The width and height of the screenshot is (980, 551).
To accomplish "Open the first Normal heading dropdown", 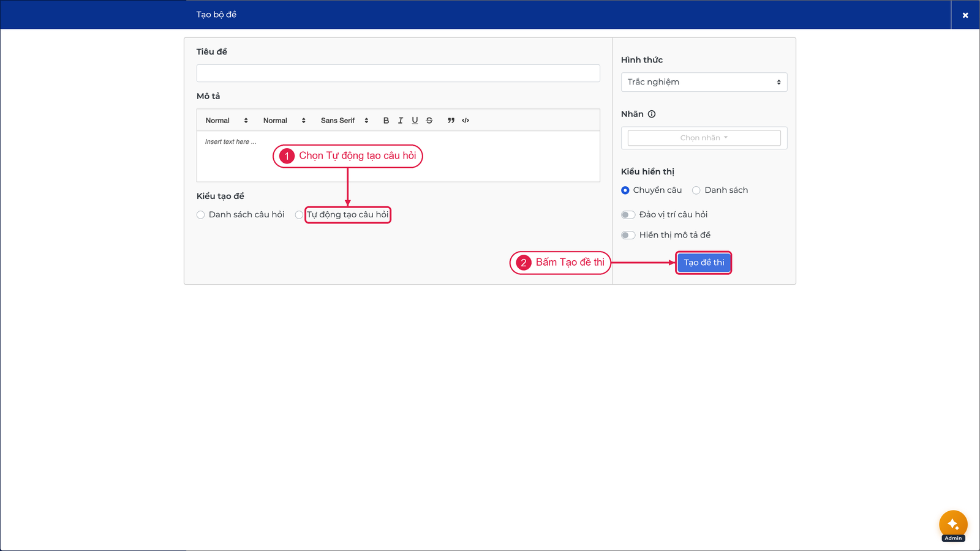I will [x=227, y=121].
